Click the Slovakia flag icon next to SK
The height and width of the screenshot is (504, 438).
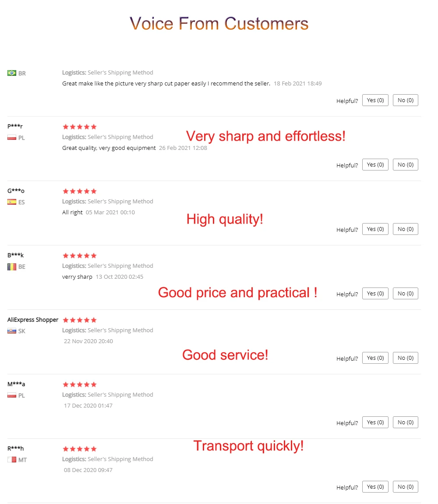tap(12, 331)
